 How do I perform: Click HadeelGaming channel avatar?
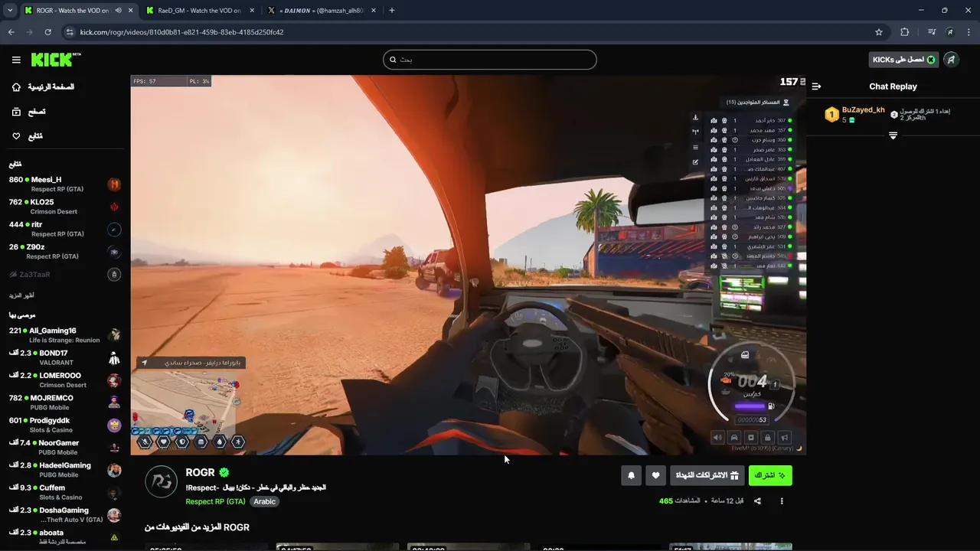(x=114, y=470)
